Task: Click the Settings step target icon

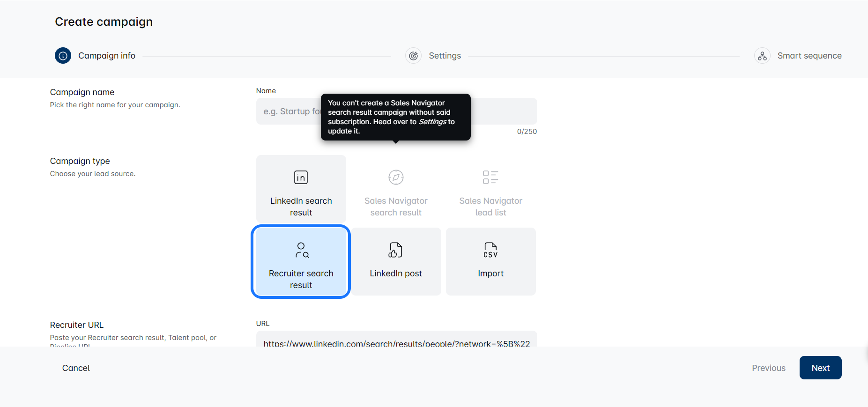Action: (x=413, y=56)
